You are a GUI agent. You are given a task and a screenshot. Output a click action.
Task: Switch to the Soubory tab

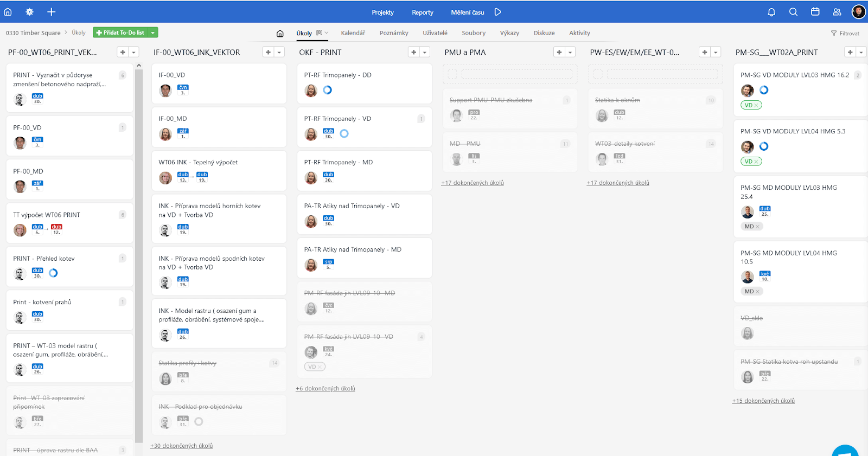tap(474, 33)
